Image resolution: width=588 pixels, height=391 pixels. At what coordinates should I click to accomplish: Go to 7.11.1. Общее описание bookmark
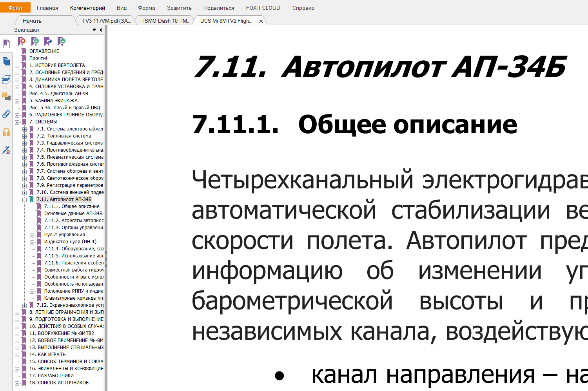pos(72,206)
